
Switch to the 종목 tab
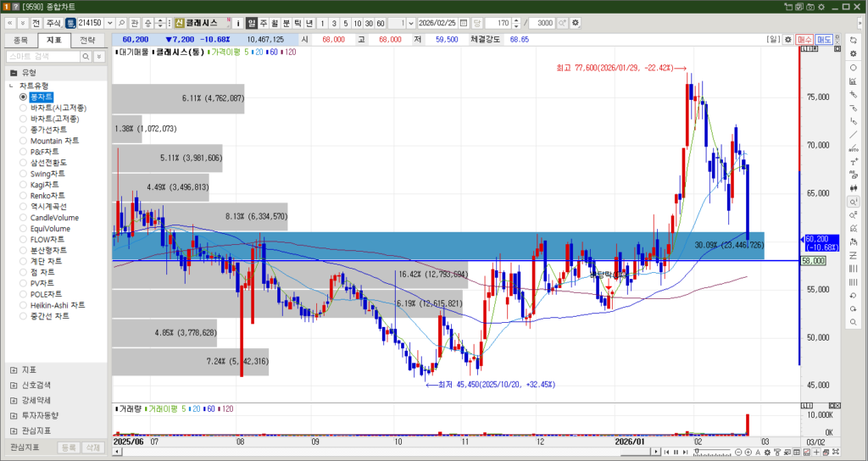(x=21, y=40)
